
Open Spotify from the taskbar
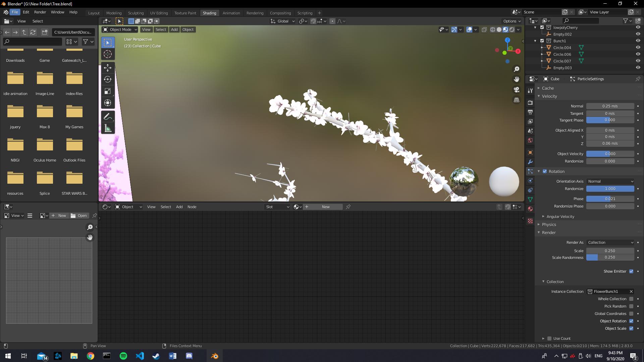(x=123, y=356)
